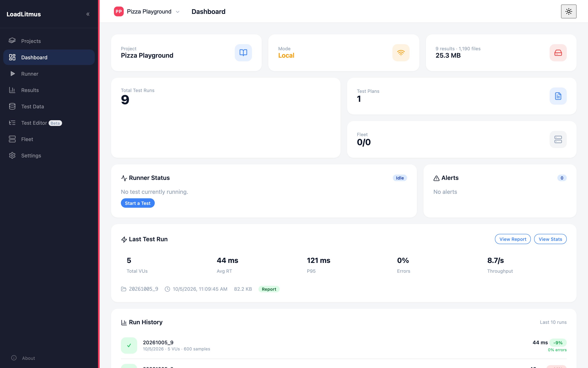This screenshot has width=588, height=368.
Task: Click the PP project avatar badge
Action: pos(119,11)
